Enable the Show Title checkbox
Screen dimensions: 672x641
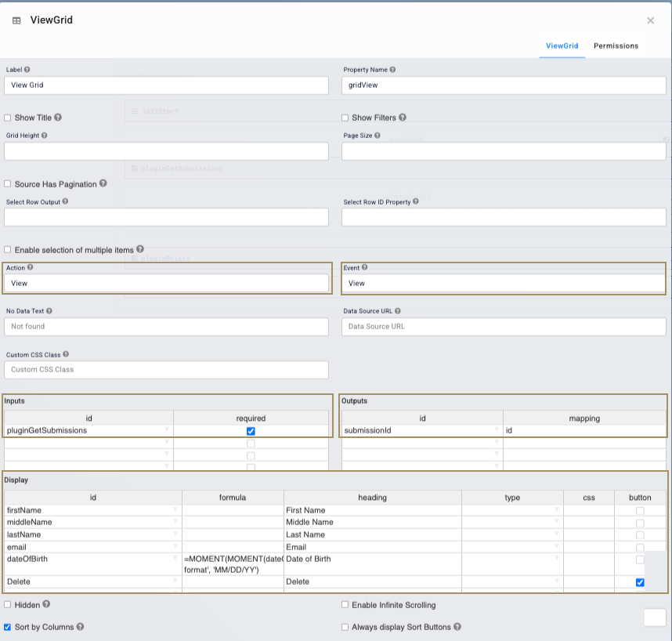pos(7,118)
